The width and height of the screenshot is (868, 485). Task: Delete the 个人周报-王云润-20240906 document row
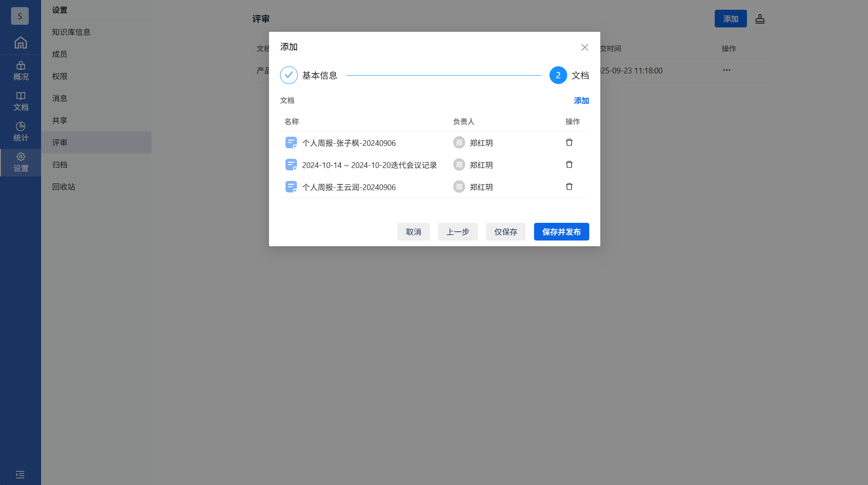coord(569,187)
